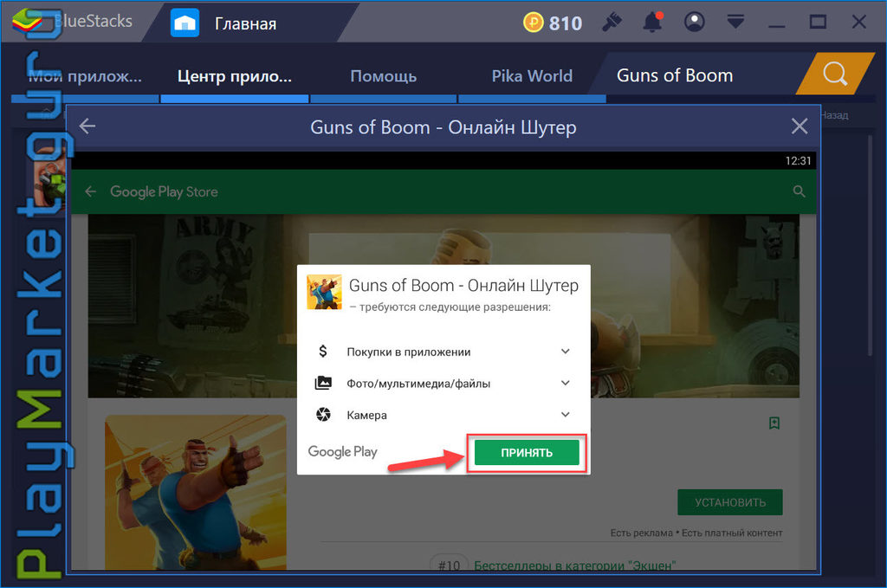This screenshot has height=588, width=887.
Task: Click the 12:31 clock in status bar
Action: point(798,160)
